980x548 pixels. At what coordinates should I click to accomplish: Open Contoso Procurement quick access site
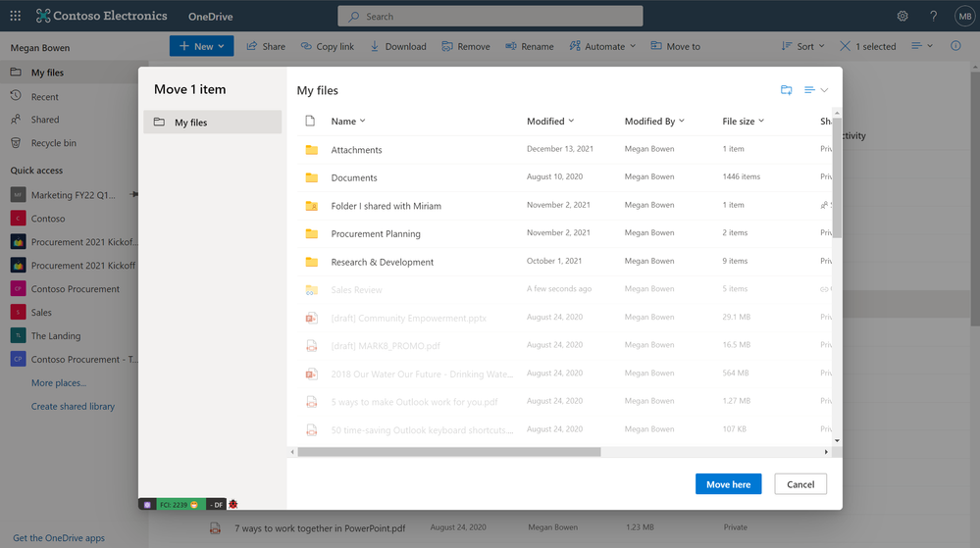click(75, 289)
